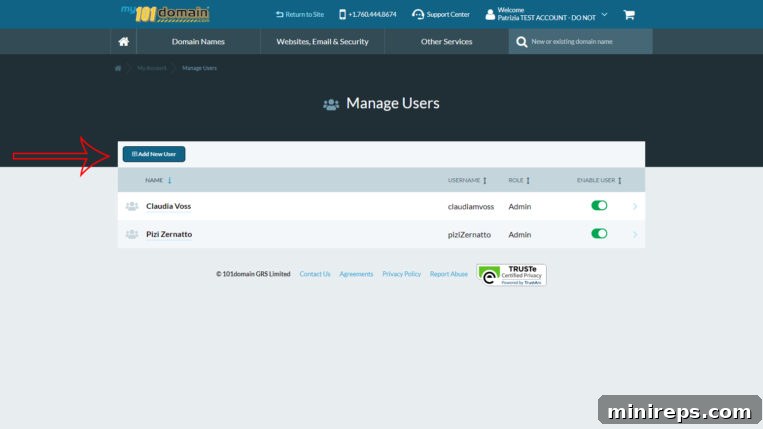
Task: Click Admin role in Claudia Voss row
Action: pos(520,207)
